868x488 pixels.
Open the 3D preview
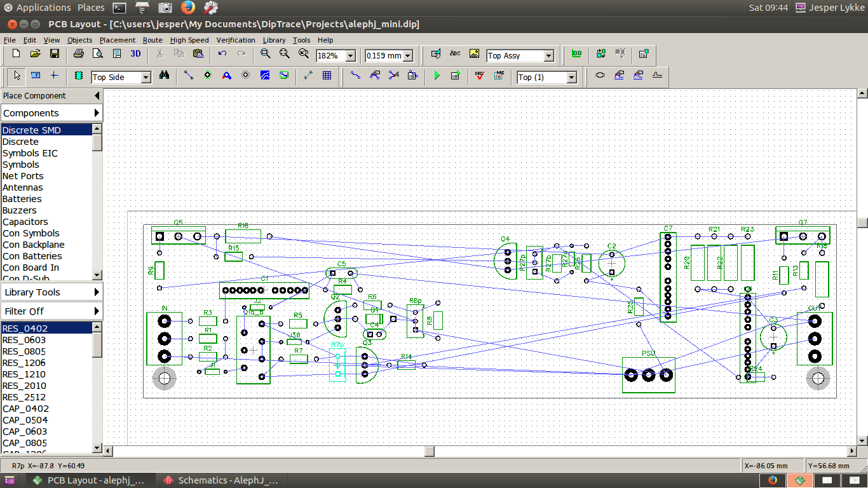coord(135,55)
